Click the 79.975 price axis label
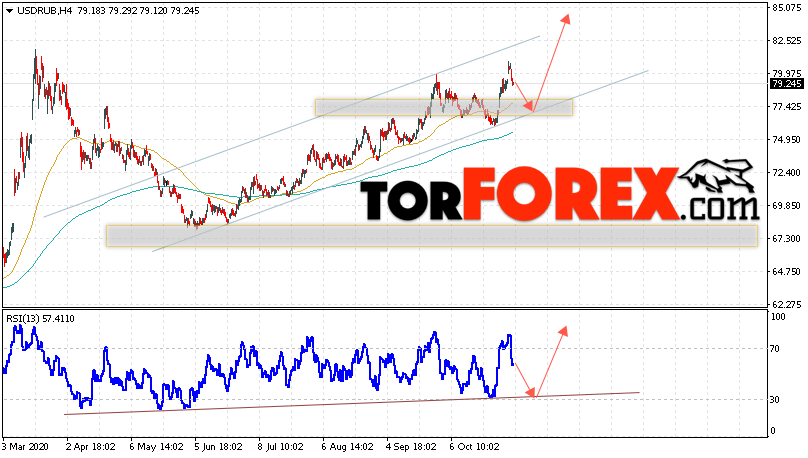The height and width of the screenshot is (458, 808). pyautogui.click(x=787, y=74)
